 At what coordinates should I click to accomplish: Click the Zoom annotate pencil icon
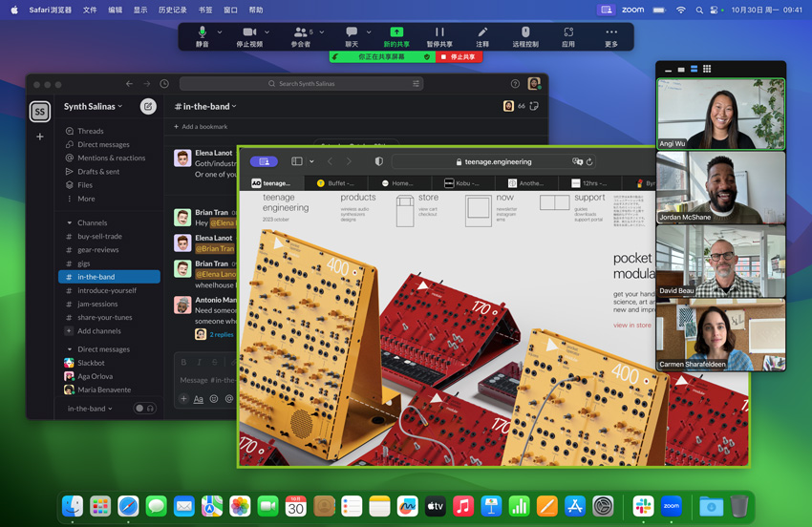482,35
